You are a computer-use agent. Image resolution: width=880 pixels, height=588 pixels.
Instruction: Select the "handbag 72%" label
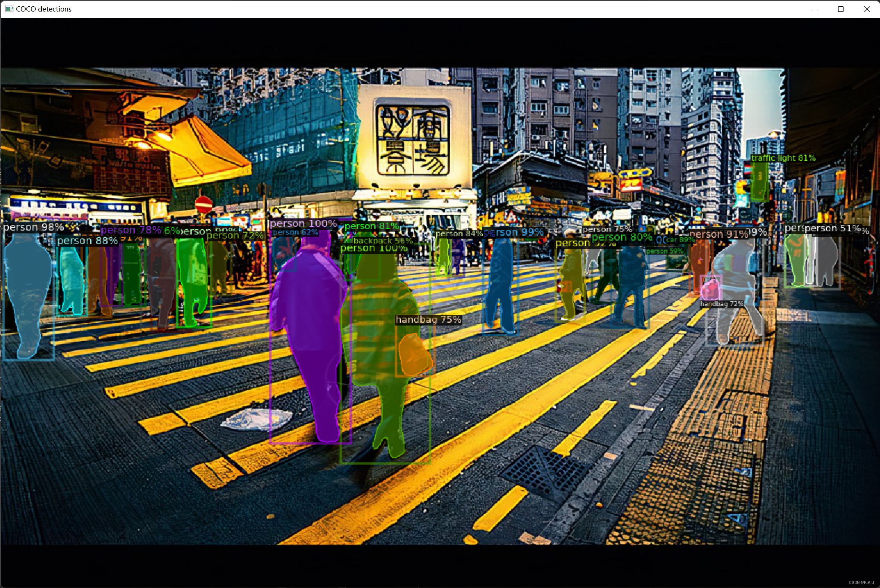pyautogui.click(x=721, y=304)
